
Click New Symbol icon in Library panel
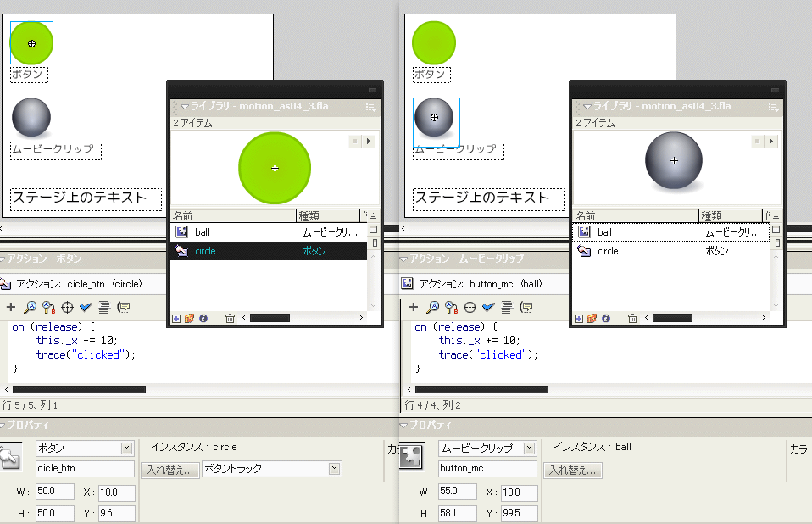click(175, 317)
